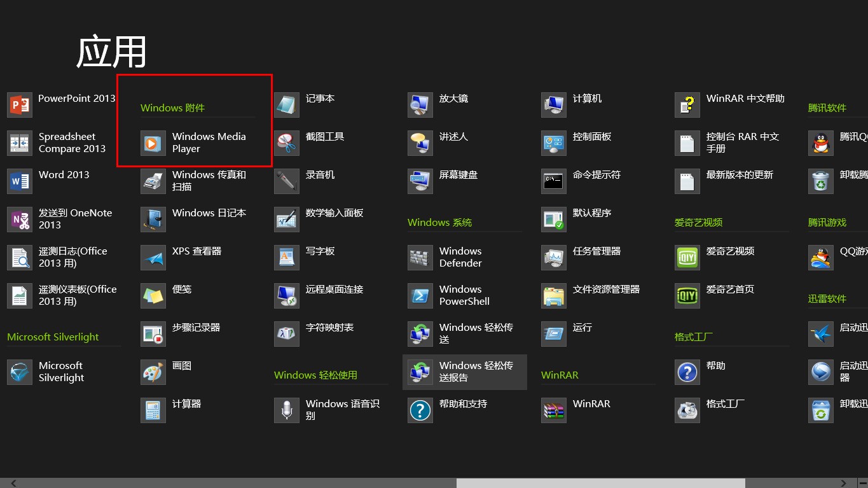Open the 便笺 sticky notes icon
This screenshot has width=868, height=488.
pyautogui.click(x=153, y=296)
